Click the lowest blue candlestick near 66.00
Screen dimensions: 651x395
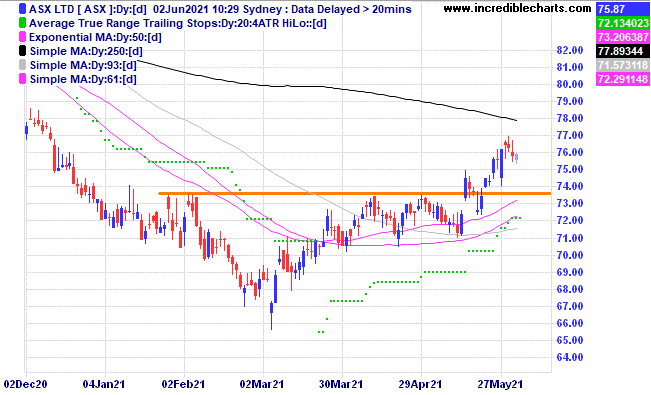point(272,308)
